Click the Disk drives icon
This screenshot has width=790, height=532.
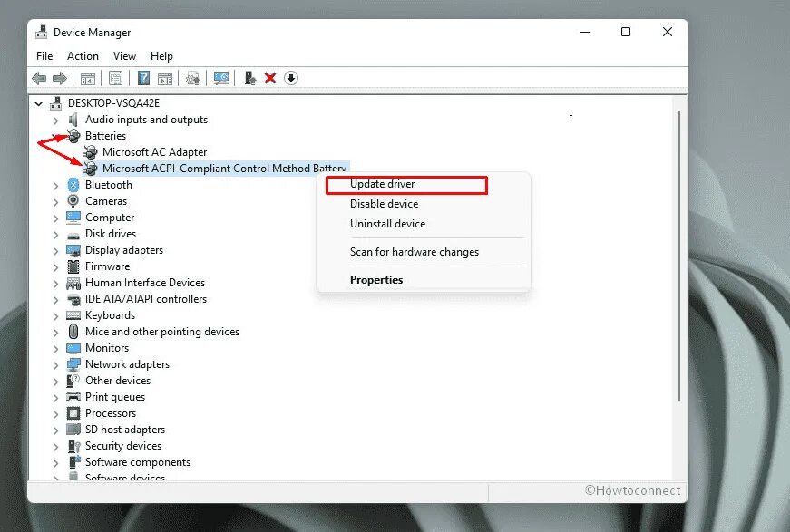pyautogui.click(x=73, y=235)
